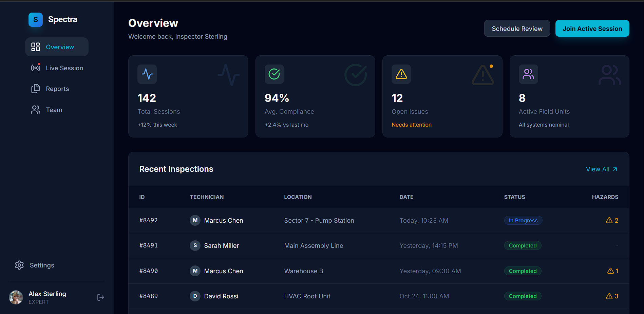Click the In Progress status badge
The image size is (644, 314).
click(x=523, y=220)
